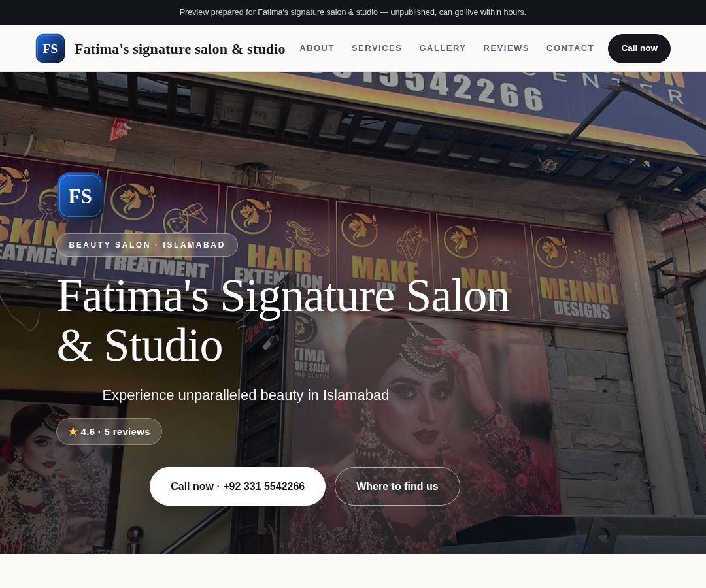Click Call now +92 331 5542266 button

(237, 486)
